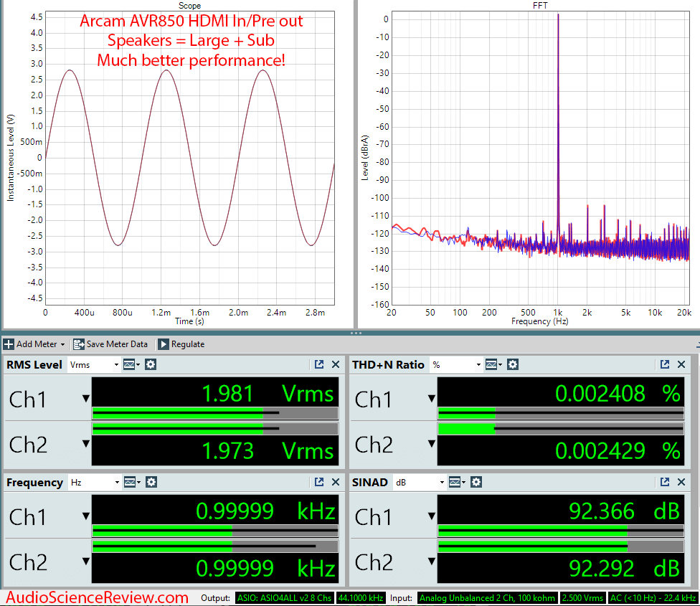Click Save Meter Data button

point(110,344)
